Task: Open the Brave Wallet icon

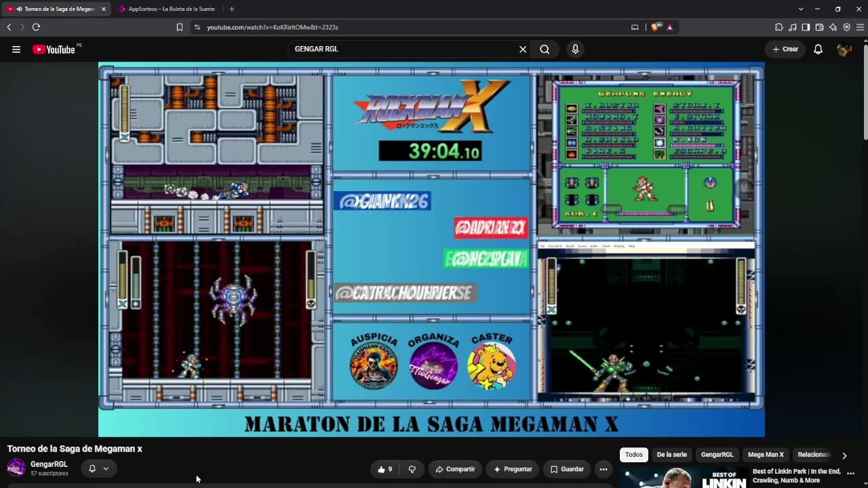Action: (819, 27)
